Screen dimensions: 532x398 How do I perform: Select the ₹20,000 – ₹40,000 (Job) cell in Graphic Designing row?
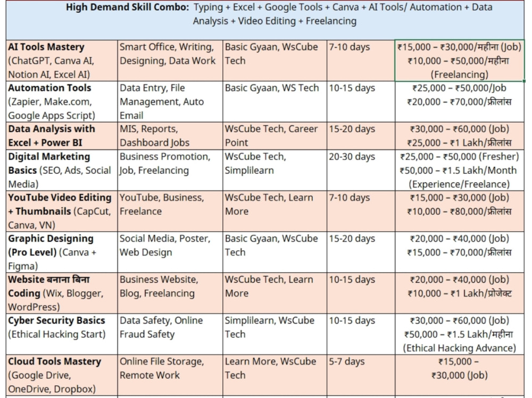coord(460,252)
